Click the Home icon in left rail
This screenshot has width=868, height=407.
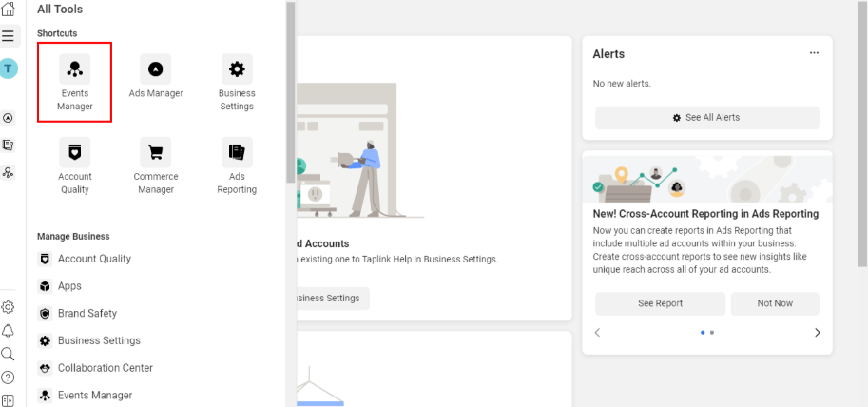[x=9, y=10]
